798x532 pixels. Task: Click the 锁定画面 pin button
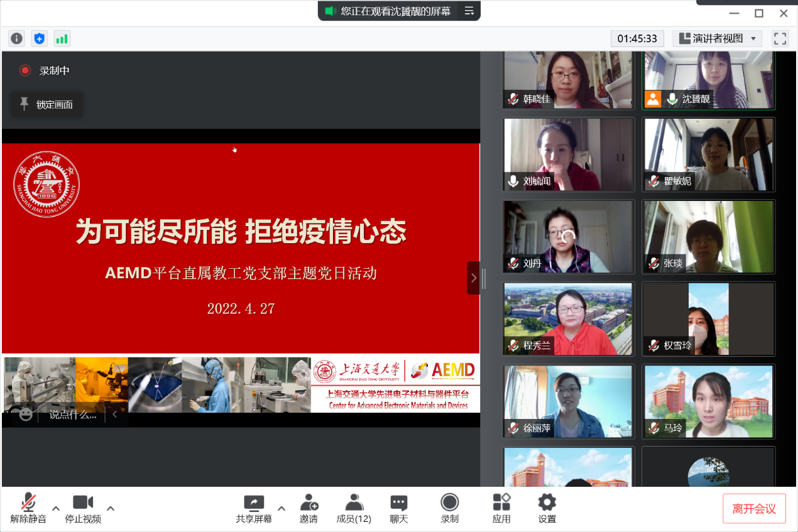47,104
